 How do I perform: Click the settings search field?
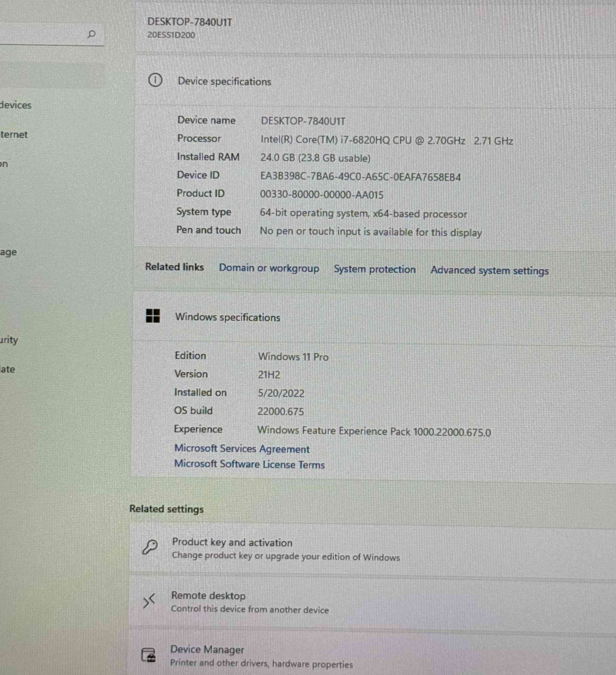coord(52,35)
